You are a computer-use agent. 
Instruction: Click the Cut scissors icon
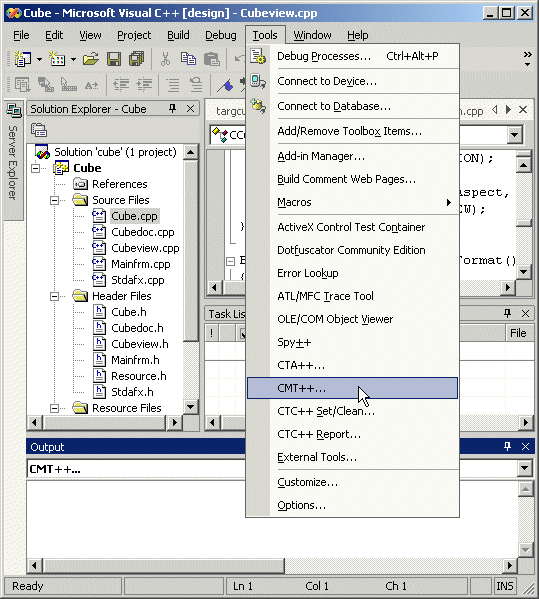pos(165,59)
